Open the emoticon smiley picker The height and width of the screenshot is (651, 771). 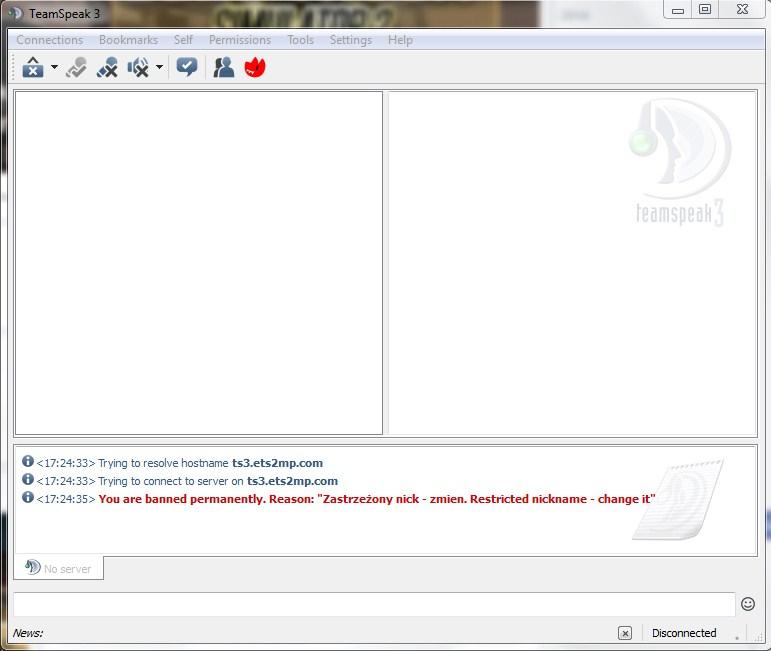point(748,604)
